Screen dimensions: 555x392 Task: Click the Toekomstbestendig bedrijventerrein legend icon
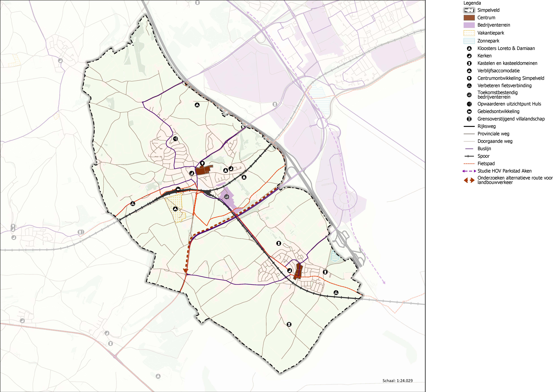(469, 95)
